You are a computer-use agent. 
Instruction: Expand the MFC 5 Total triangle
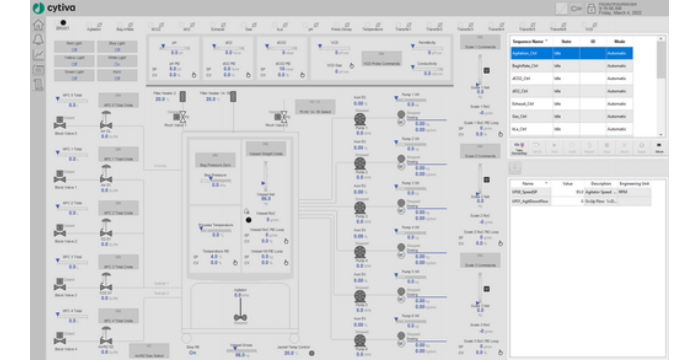[x=58, y=99]
